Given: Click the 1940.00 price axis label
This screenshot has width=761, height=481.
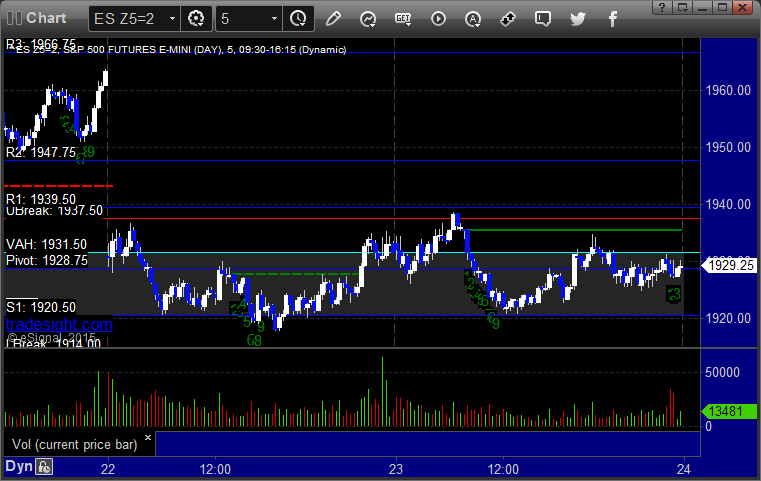Looking at the screenshot, I should [x=728, y=204].
